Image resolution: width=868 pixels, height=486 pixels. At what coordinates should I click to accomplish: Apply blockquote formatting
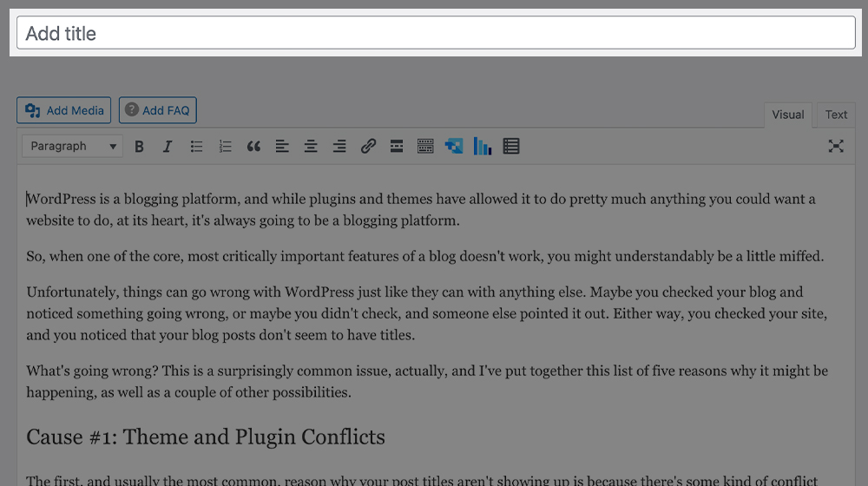point(253,146)
